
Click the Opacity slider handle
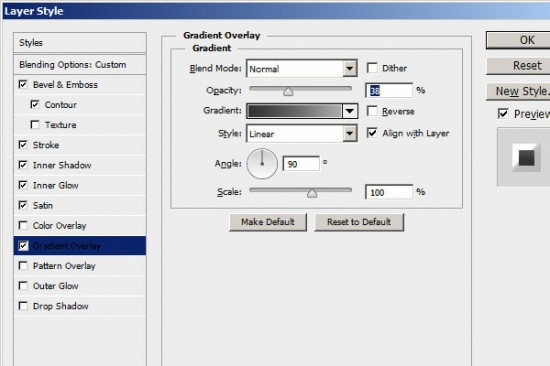pyautogui.click(x=288, y=92)
